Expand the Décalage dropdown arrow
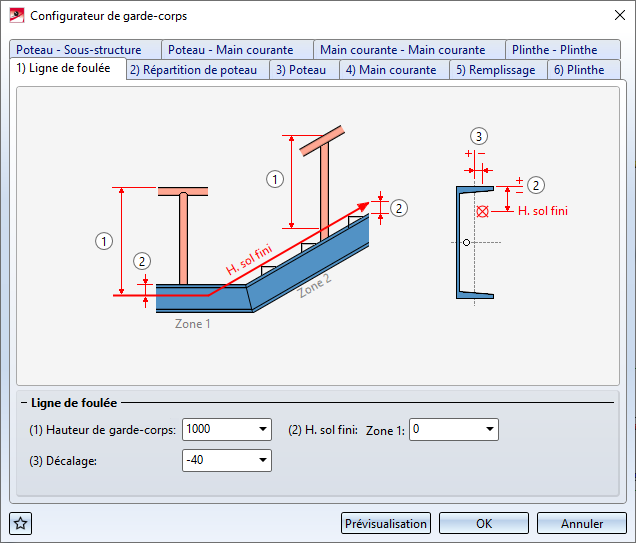636x543 pixels. click(x=263, y=460)
